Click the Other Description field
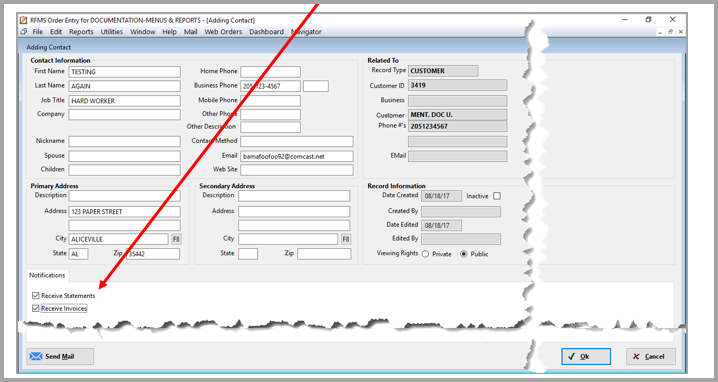The width and height of the screenshot is (718, 382). point(271,127)
